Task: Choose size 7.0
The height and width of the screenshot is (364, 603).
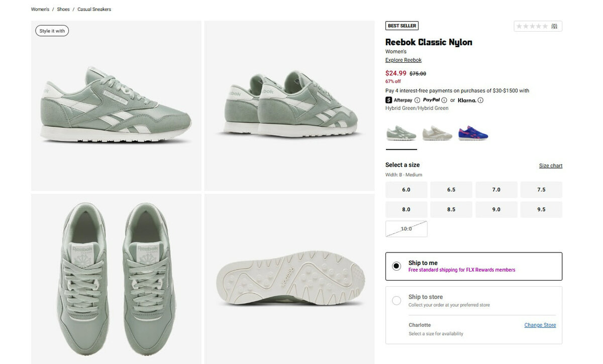Action: coord(496,190)
